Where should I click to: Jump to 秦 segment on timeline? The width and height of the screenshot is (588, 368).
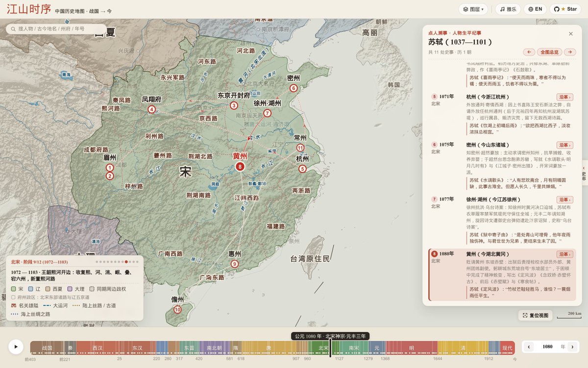point(70,348)
